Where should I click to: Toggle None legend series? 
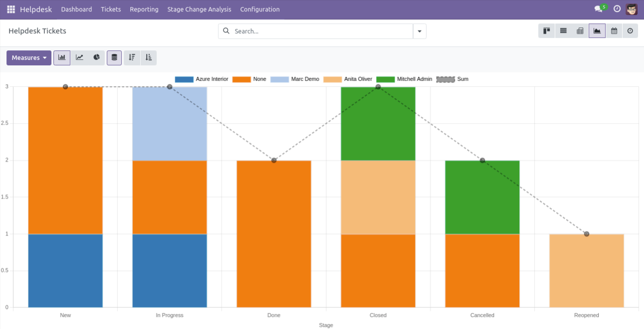click(249, 79)
